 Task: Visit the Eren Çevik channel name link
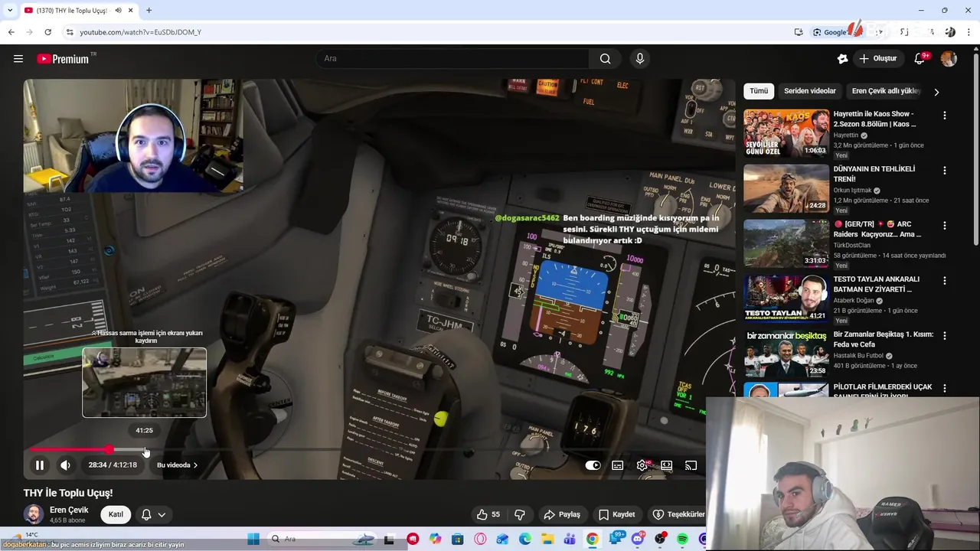69,510
